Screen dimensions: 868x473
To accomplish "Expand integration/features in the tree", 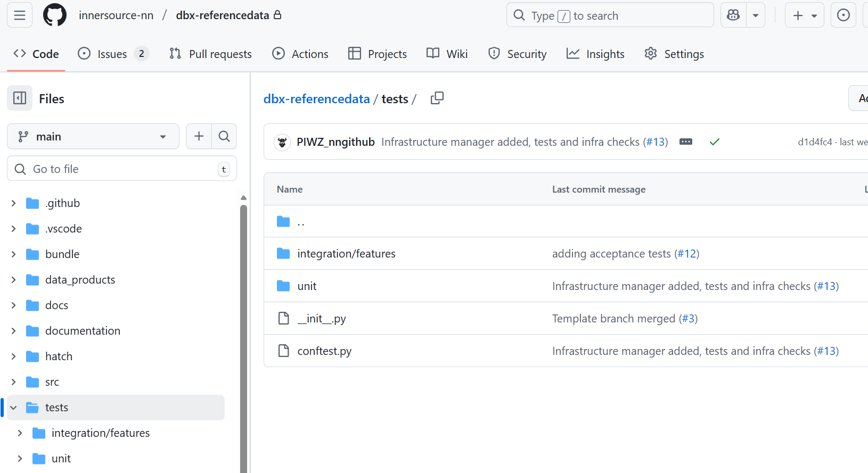I will click(20, 433).
